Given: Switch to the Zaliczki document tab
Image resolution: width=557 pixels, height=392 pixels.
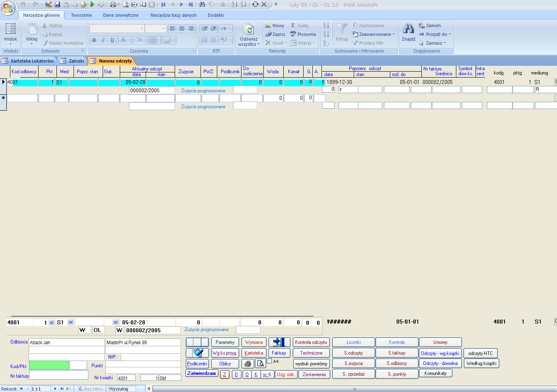Looking at the screenshot, I should pos(73,61).
